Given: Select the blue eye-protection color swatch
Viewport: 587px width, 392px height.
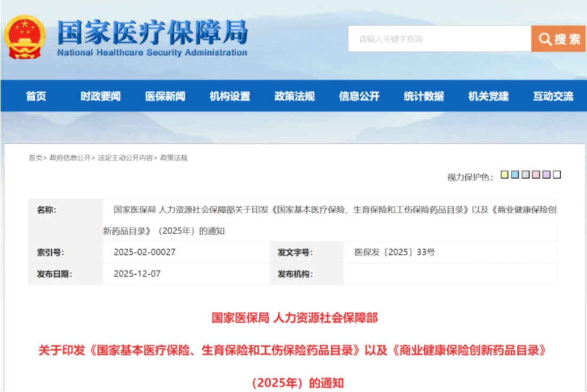Looking at the screenshot, I should [515, 175].
